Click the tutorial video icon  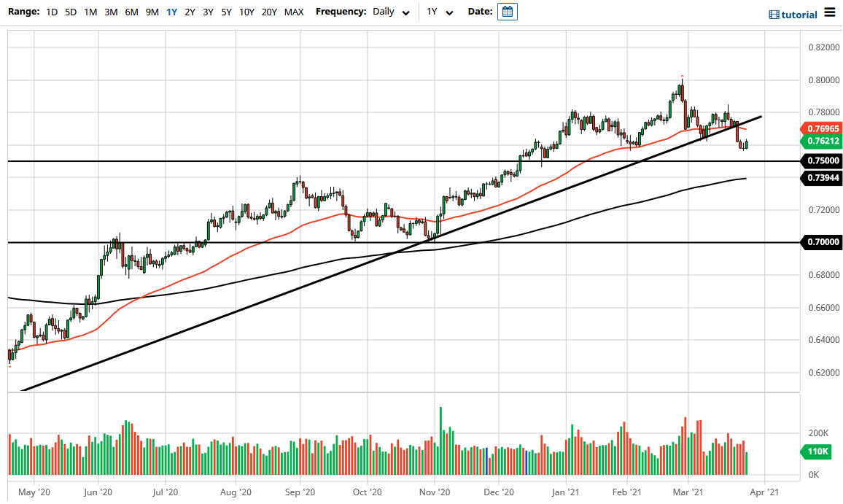coord(774,15)
